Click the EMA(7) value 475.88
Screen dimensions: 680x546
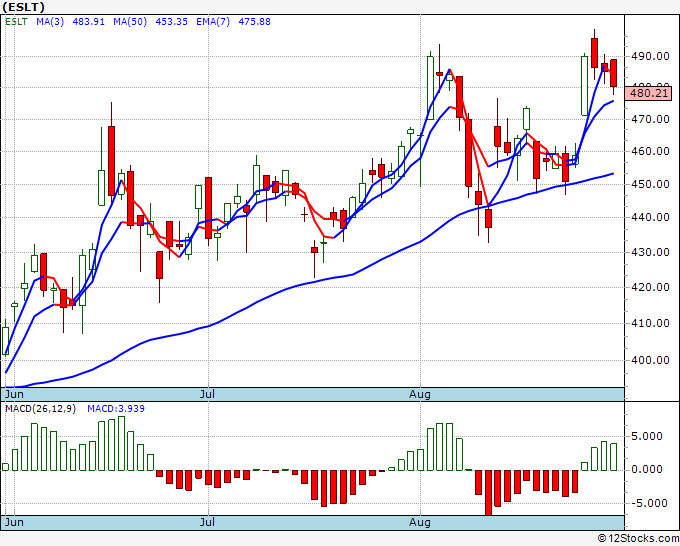tap(255, 22)
